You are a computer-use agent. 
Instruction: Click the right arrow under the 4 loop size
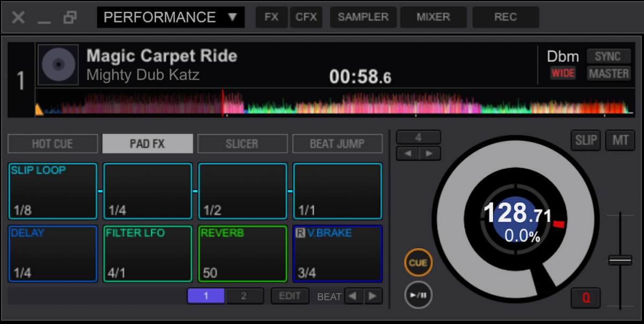click(430, 153)
